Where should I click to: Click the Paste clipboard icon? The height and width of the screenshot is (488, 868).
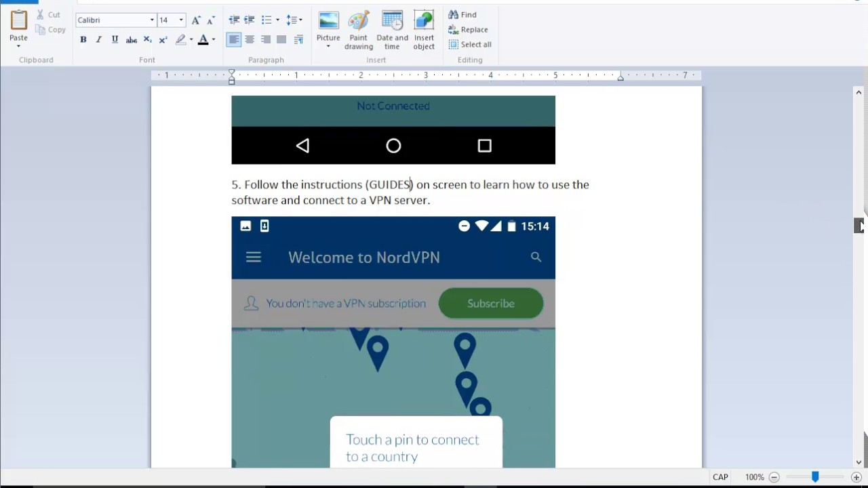[x=18, y=20]
